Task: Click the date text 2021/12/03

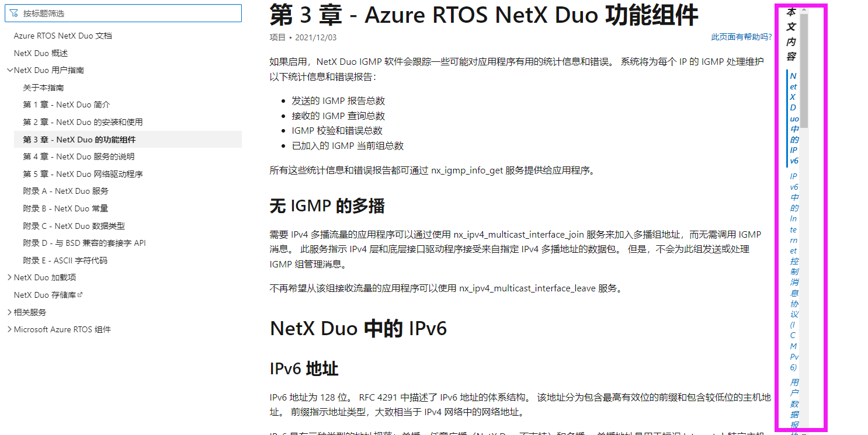Action: (316, 37)
